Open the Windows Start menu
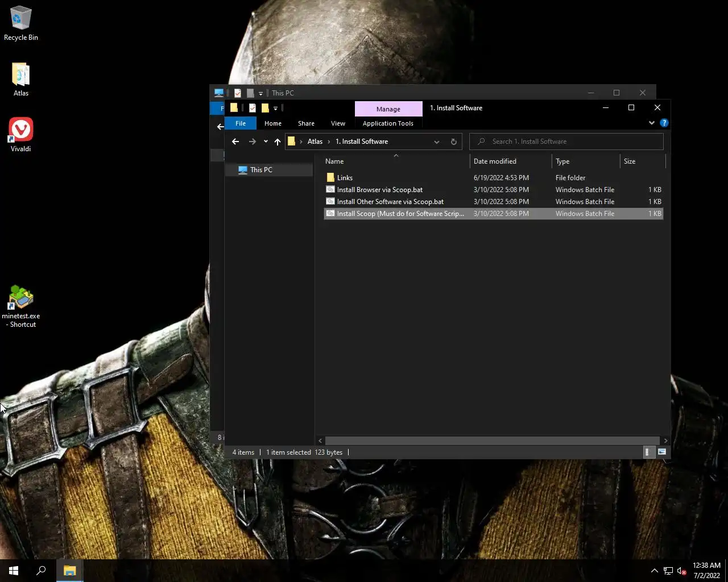Screen dimensions: 728x582 (14, 571)
